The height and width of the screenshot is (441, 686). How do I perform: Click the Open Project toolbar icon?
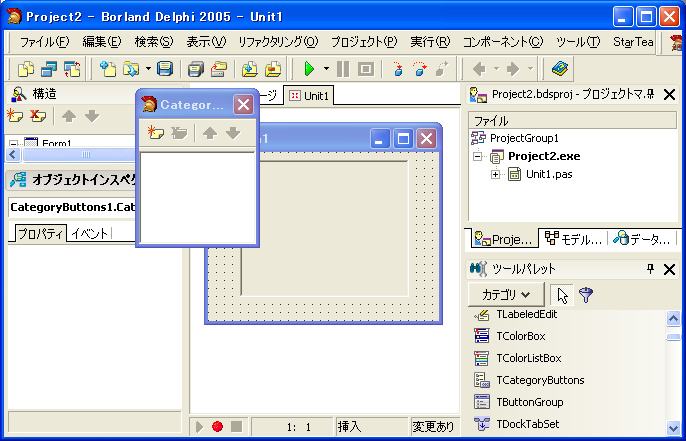219,69
